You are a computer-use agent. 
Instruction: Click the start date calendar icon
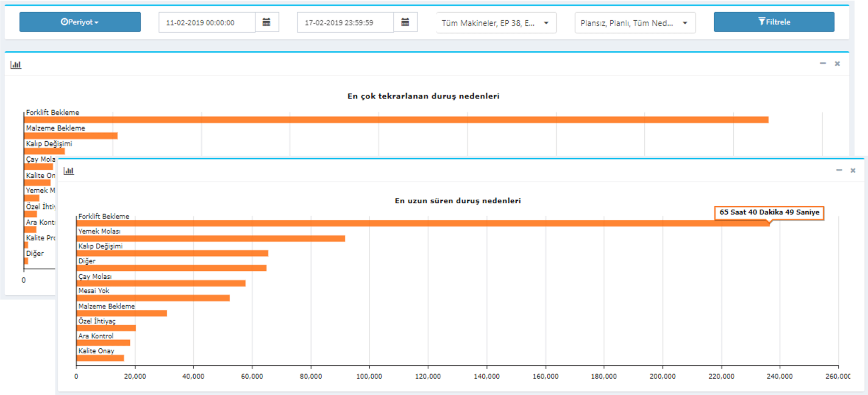pyautogui.click(x=267, y=22)
